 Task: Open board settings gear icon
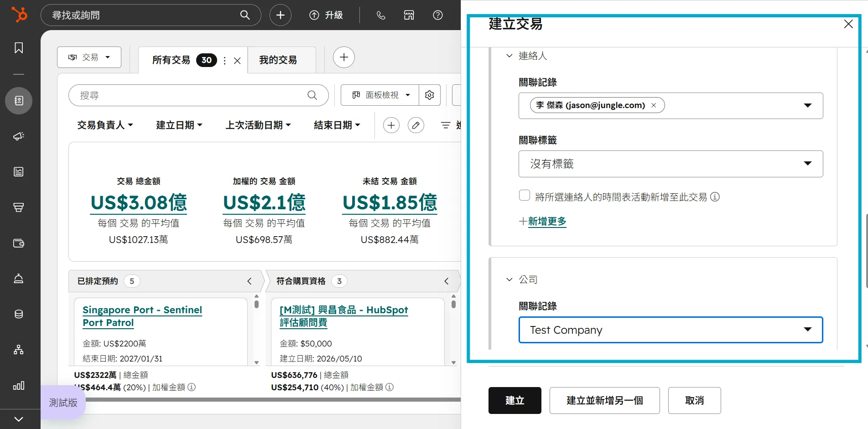(x=430, y=95)
